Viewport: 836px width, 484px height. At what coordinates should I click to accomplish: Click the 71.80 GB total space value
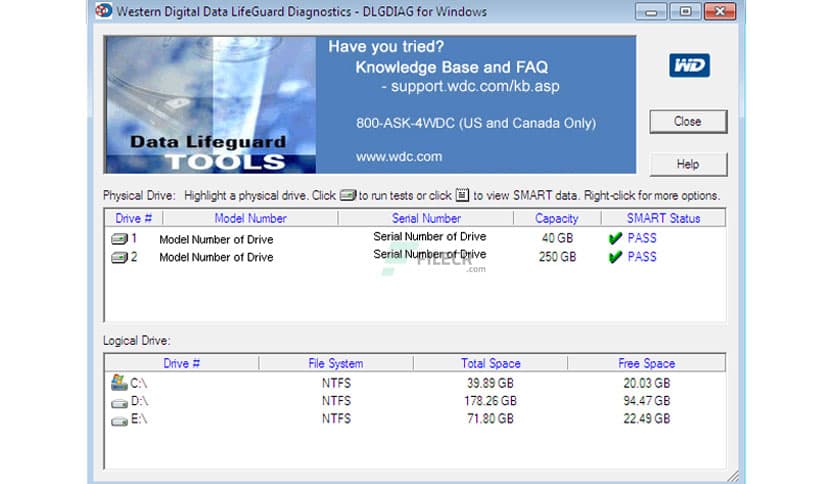click(x=490, y=419)
